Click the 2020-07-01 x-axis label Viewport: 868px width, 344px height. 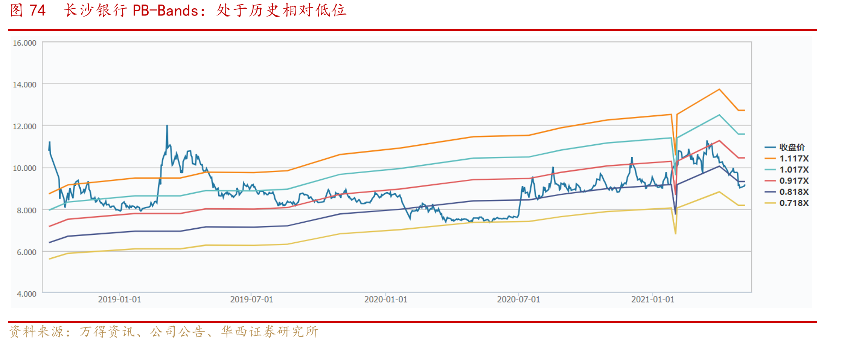tap(518, 300)
